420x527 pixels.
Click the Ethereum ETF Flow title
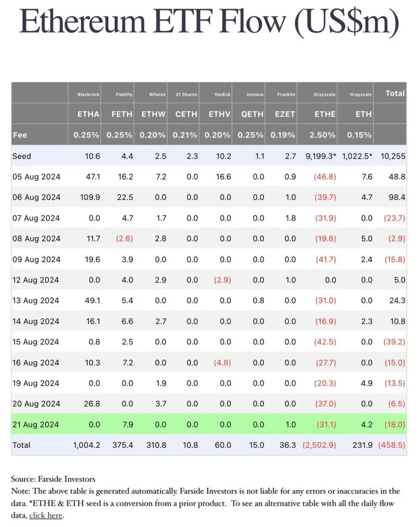tap(209, 21)
